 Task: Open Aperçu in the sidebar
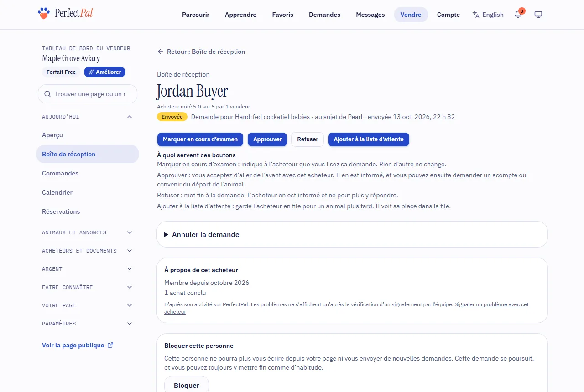88,135
